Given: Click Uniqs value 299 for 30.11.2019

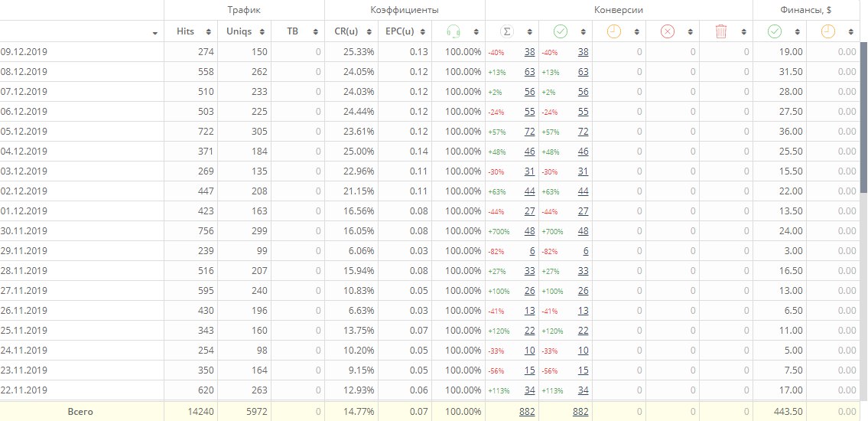Looking at the screenshot, I should click(x=259, y=231).
